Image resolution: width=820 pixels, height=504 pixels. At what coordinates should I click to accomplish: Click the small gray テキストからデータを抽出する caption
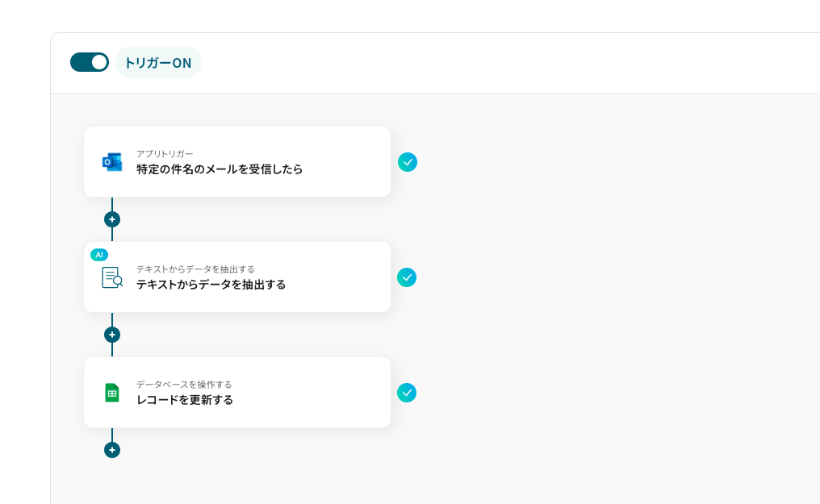195,269
